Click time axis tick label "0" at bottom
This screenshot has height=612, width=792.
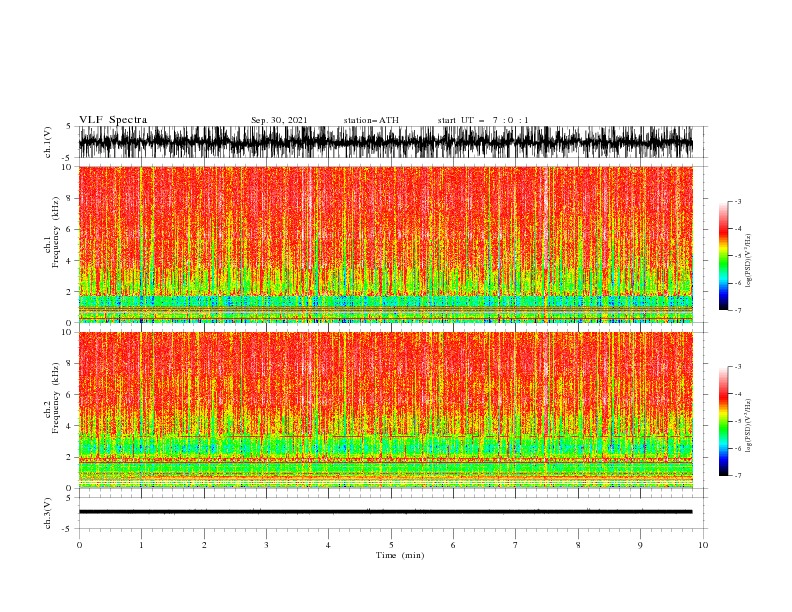(x=79, y=545)
